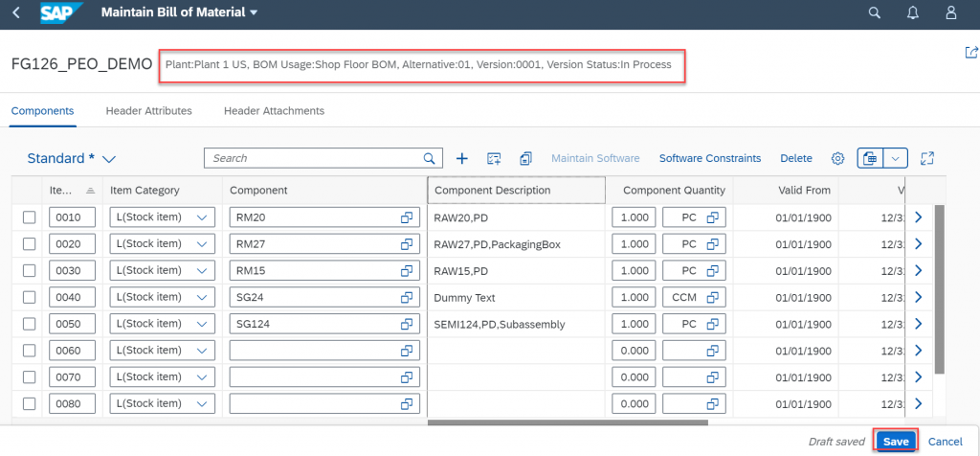Click Maintain Software in toolbar
980x456 pixels.
595,158
